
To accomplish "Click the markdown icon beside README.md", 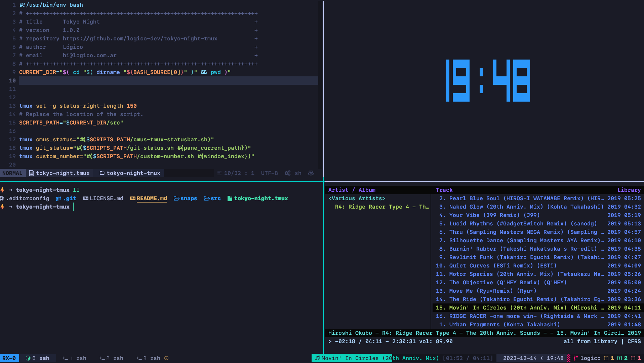I will [133, 198].
